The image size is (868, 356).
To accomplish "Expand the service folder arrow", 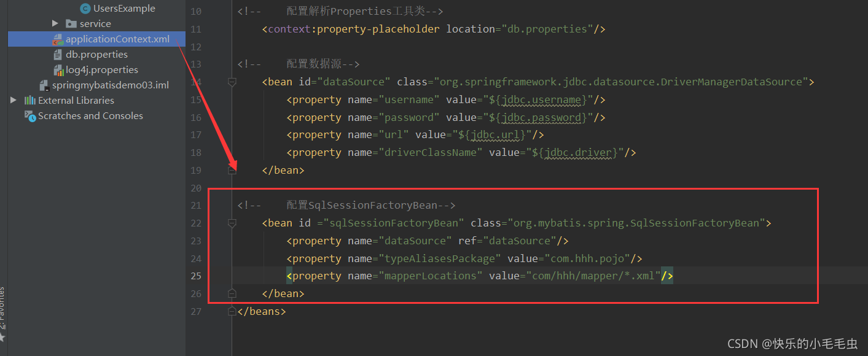I will click(55, 23).
